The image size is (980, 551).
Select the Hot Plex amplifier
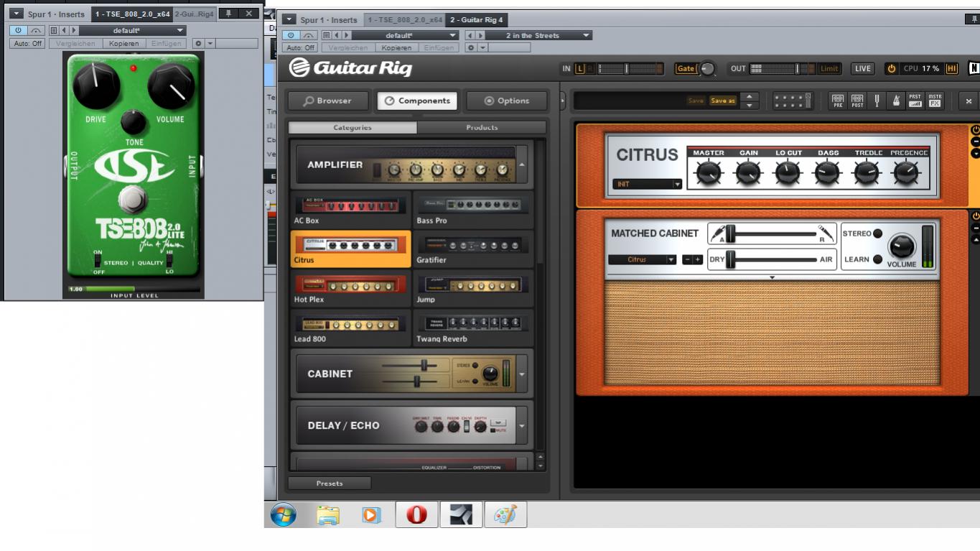350,289
